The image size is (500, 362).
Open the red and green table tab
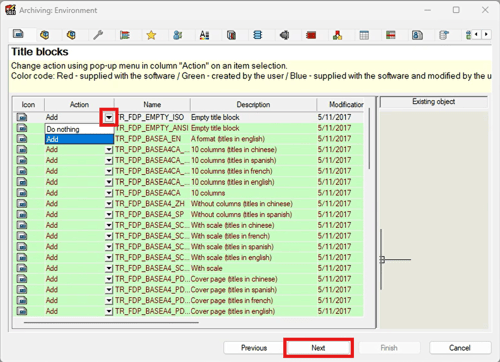[391, 35]
